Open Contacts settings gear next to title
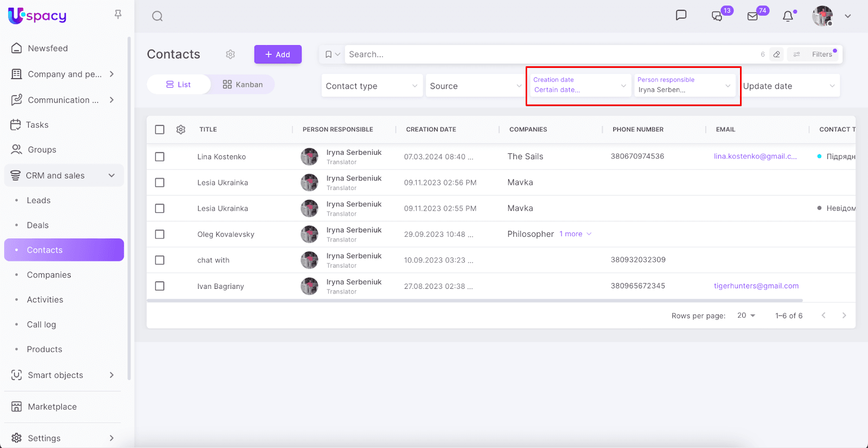The height and width of the screenshot is (448, 868). click(x=231, y=54)
